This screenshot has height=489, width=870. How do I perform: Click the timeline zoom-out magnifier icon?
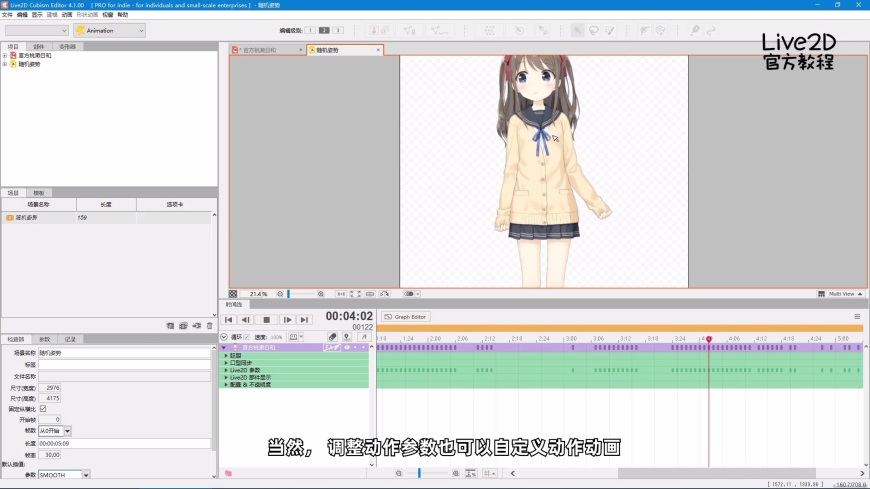click(399, 473)
